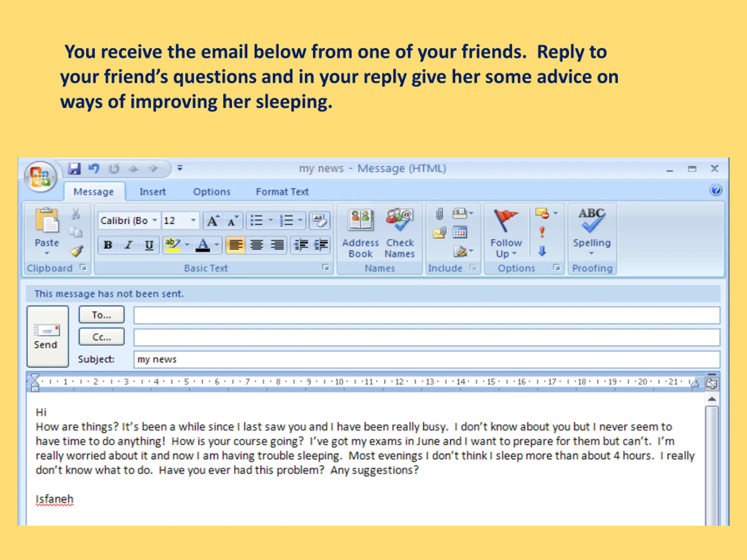This screenshot has width=747, height=560.
Task: Apply the font color A button
Action: click(x=203, y=245)
